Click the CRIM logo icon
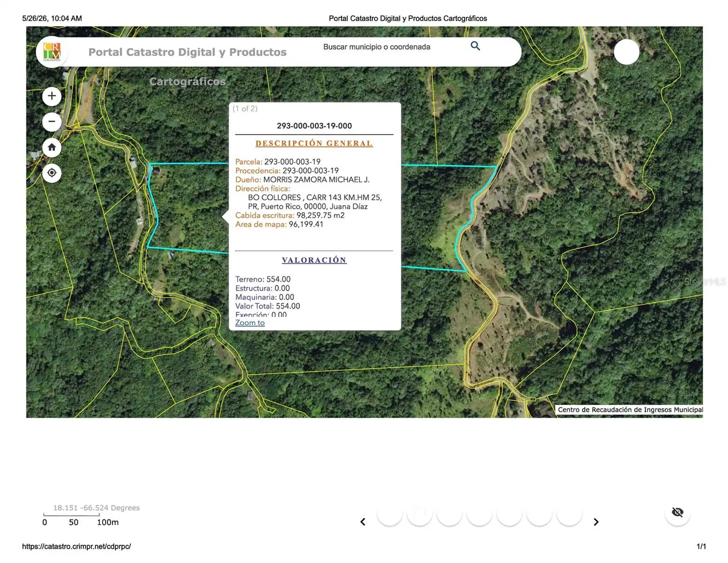The image size is (728, 563). (52, 52)
